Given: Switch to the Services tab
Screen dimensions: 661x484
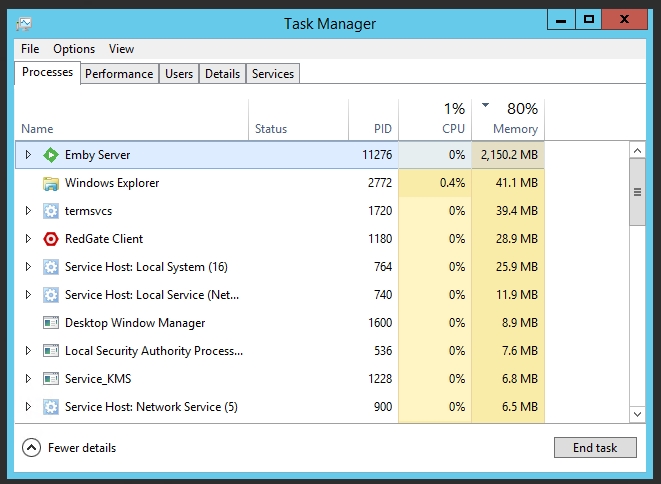Looking at the screenshot, I should [273, 73].
